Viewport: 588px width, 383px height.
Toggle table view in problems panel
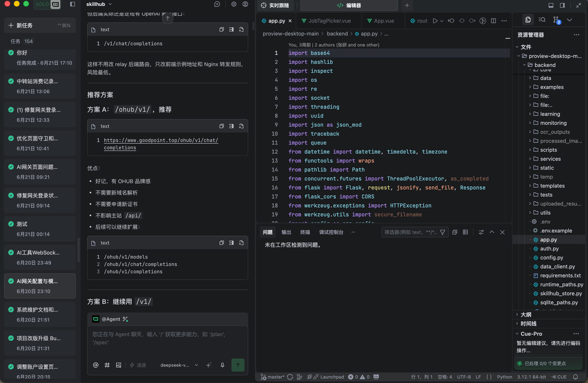(465, 232)
